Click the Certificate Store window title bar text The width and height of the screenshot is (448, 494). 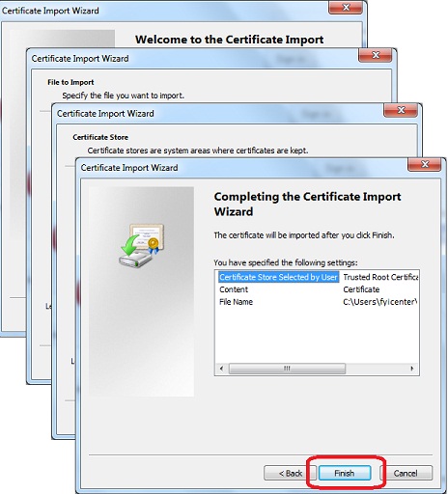105,114
